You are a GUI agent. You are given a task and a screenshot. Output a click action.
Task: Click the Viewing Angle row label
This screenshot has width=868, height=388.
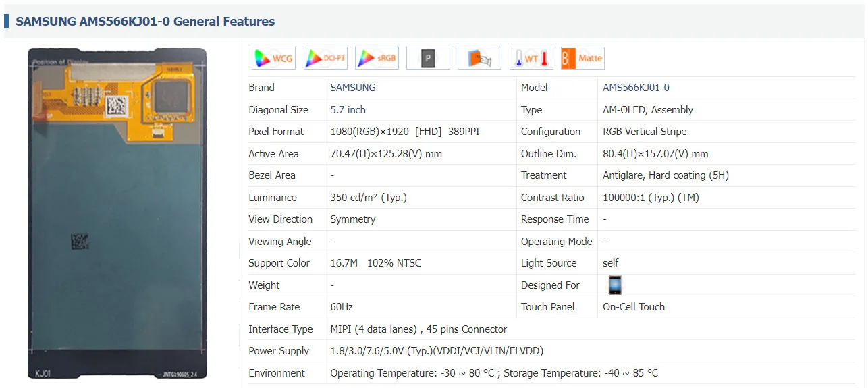280,241
